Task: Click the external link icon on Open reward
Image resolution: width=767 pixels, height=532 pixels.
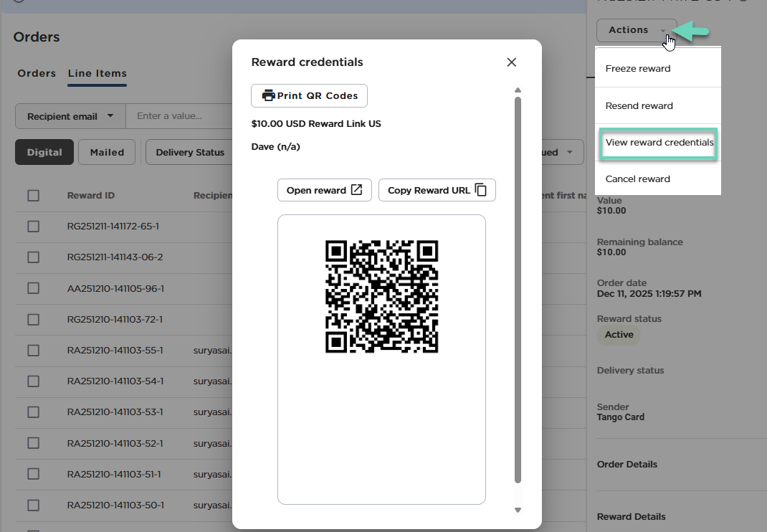Action: [x=356, y=190]
